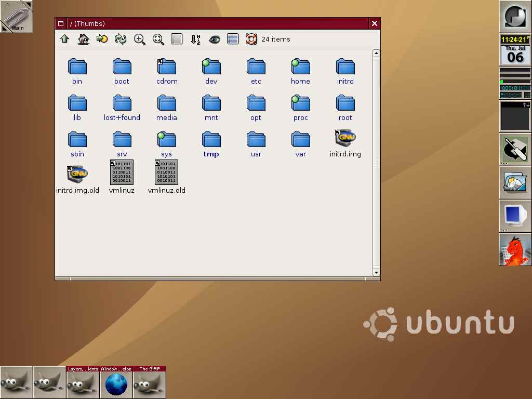Select the initrd.img file
The width and height of the screenshot is (532, 399).
(x=345, y=143)
